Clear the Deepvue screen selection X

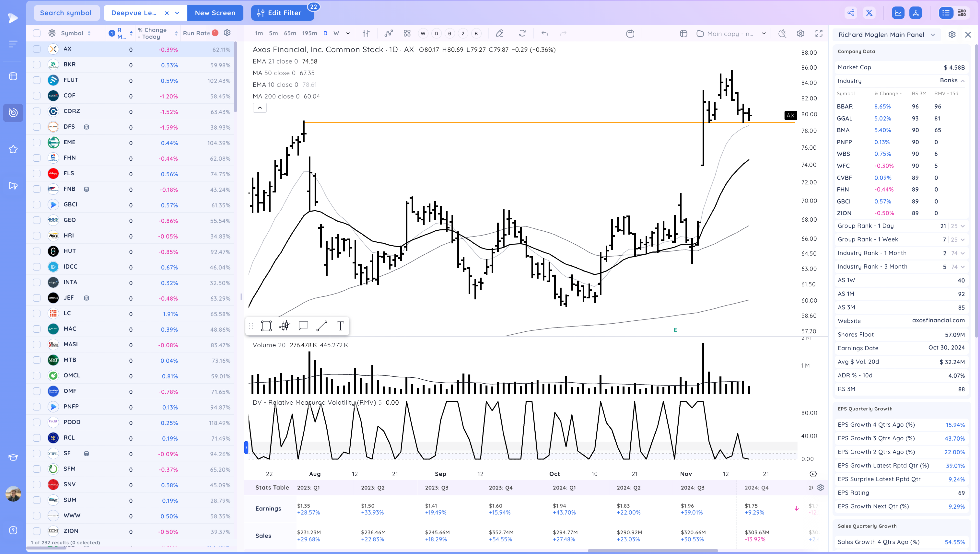point(167,12)
